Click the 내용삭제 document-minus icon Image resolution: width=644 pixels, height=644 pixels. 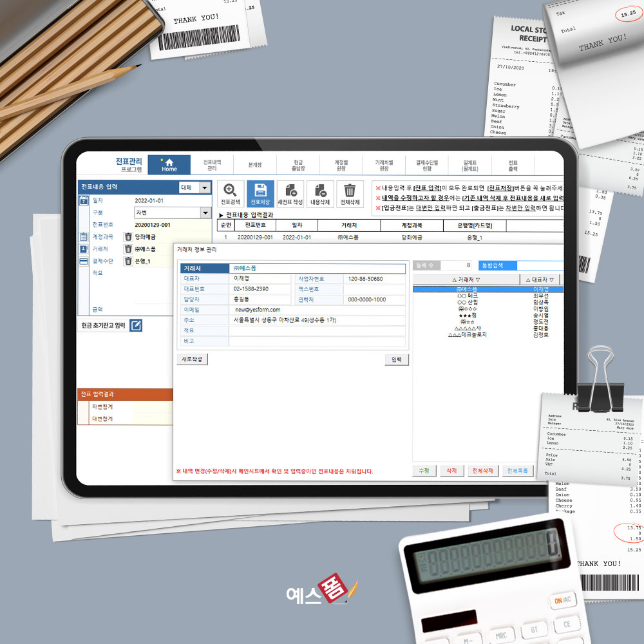coord(320,194)
